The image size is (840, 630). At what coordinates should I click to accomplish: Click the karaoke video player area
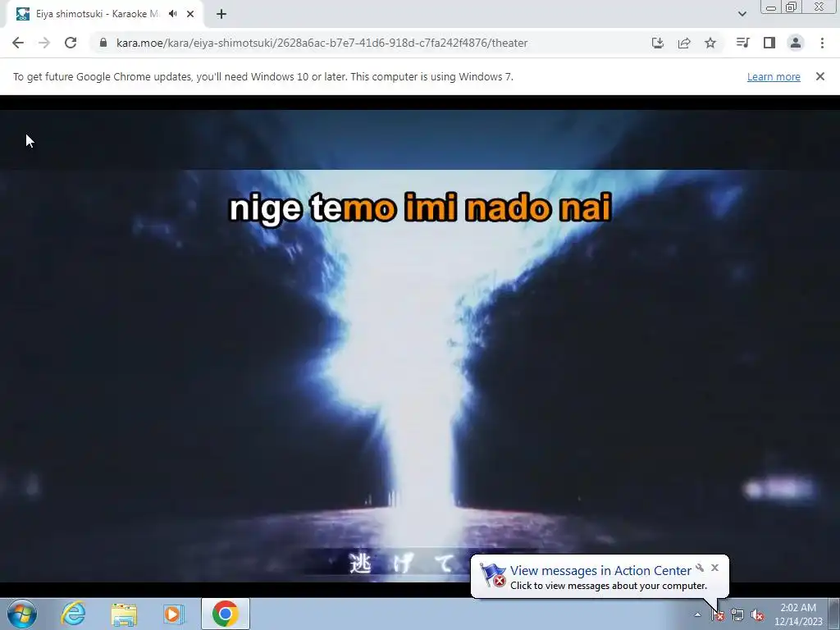point(420,345)
